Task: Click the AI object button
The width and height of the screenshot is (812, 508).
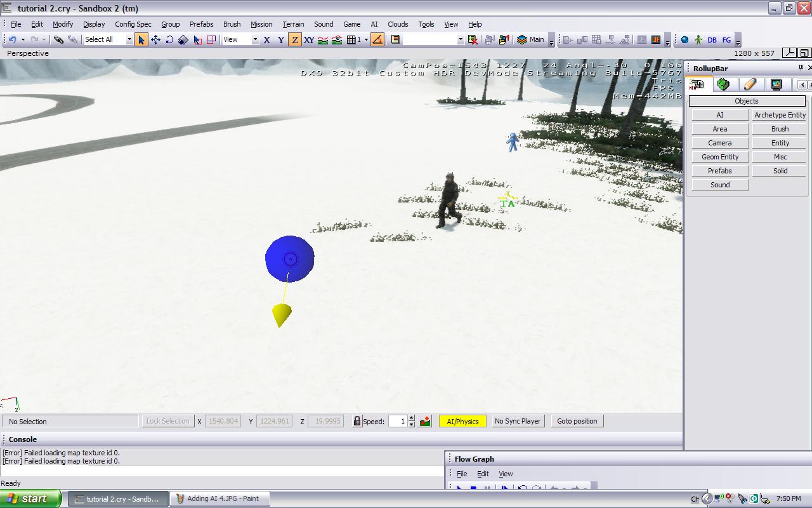Action: (x=720, y=115)
